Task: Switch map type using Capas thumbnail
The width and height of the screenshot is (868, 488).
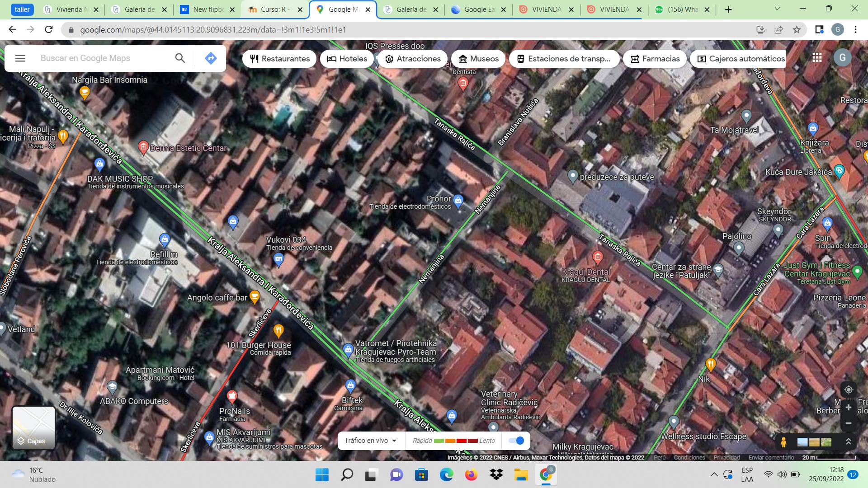Action: tap(33, 427)
